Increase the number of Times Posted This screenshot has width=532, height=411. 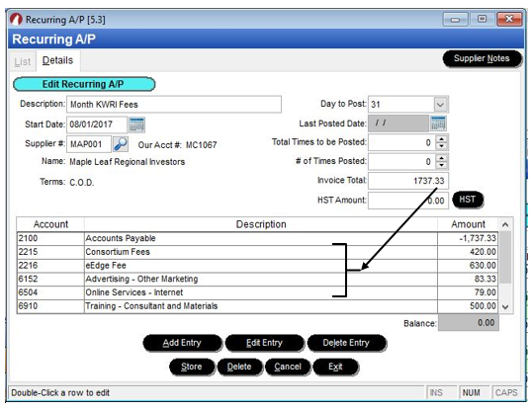coord(441,158)
